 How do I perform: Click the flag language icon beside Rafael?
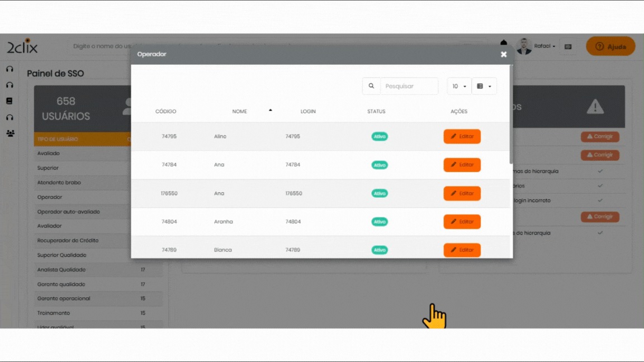click(568, 46)
